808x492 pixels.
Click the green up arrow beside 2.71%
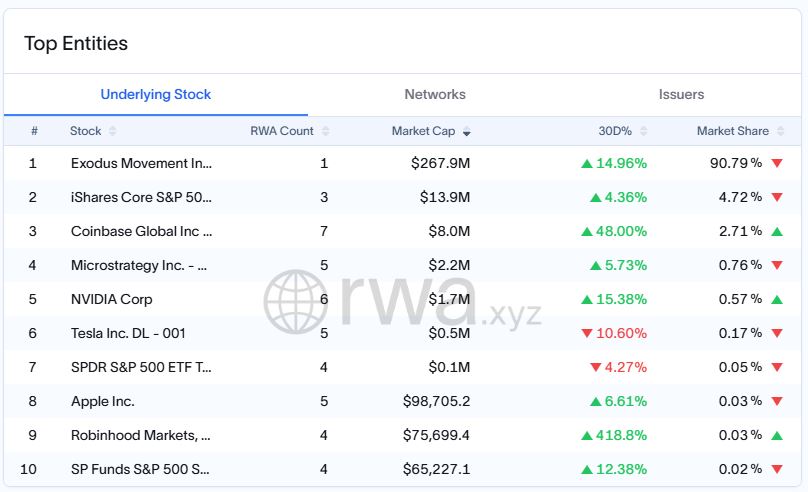pyautogui.click(x=777, y=231)
